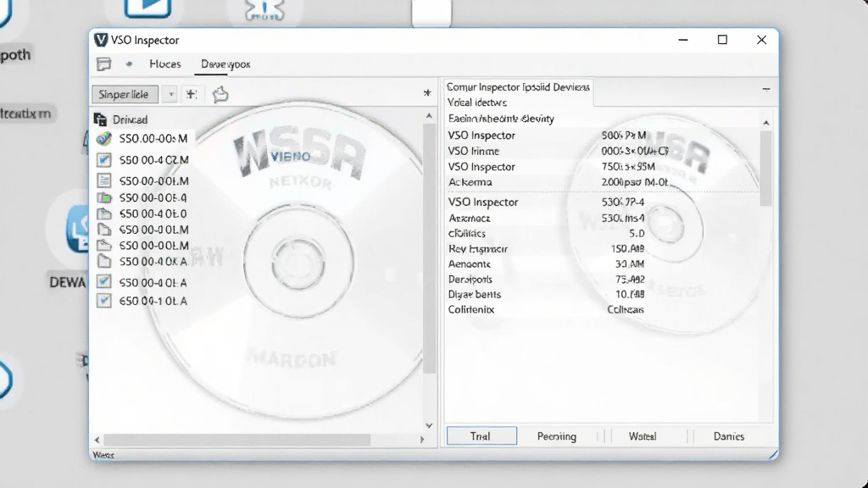Select the row SS0 00-0 0E.4
The height and width of the screenshot is (488, 868).
[153, 197]
